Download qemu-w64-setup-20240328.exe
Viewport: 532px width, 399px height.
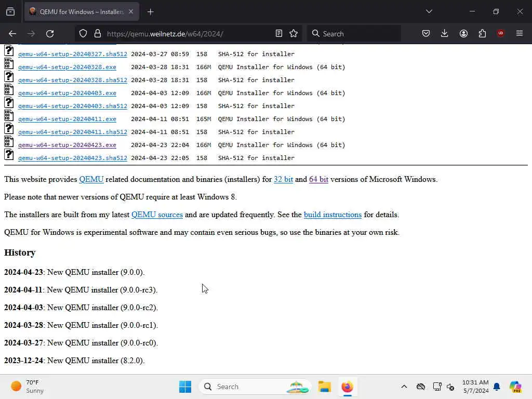67,67
